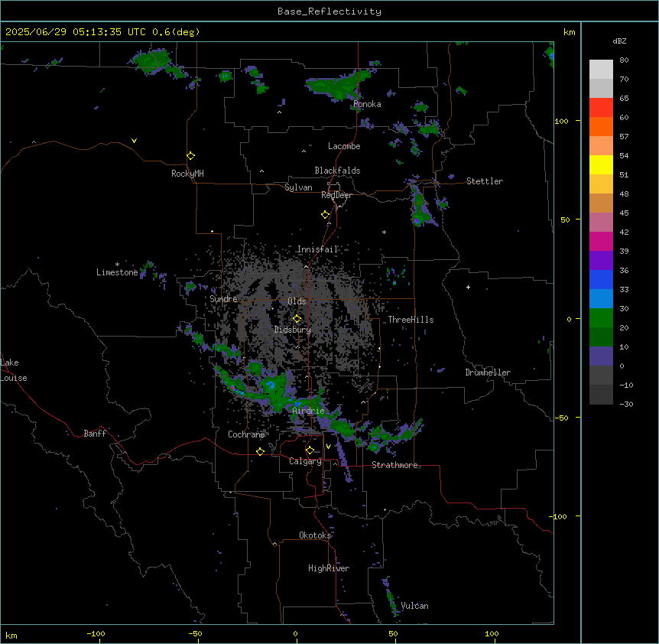Click the RockyMH label
Viewport: 659px width, 644px height.
[x=187, y=174]
